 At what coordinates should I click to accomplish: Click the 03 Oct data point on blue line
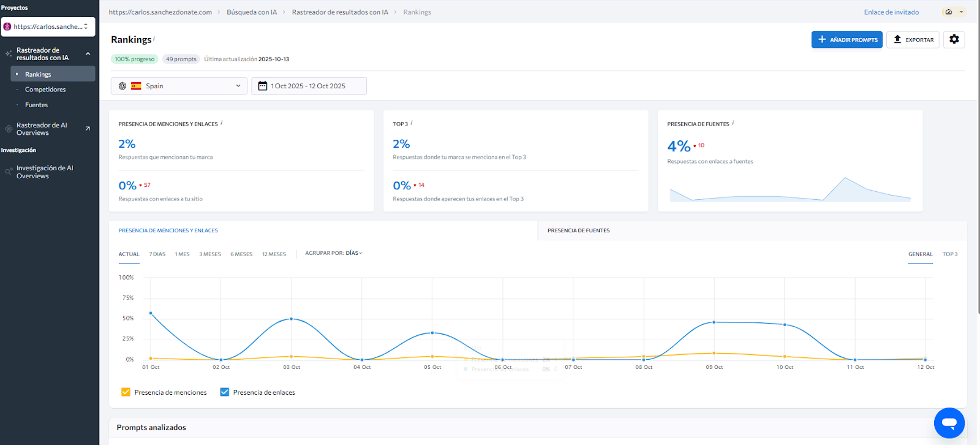[291, 319]
